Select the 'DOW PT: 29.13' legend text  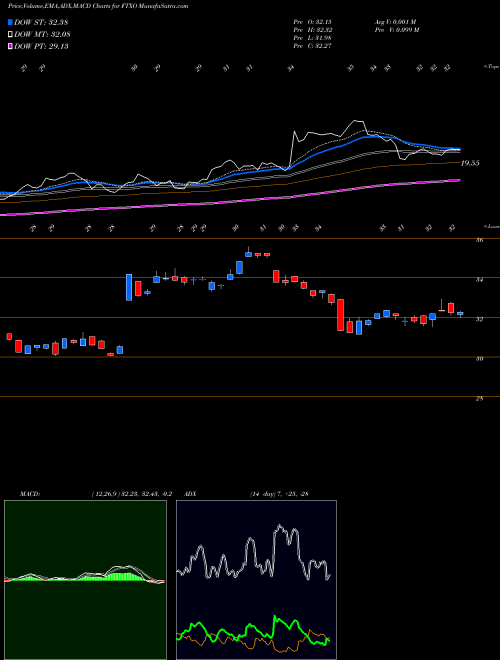click(x=41, y=46)
